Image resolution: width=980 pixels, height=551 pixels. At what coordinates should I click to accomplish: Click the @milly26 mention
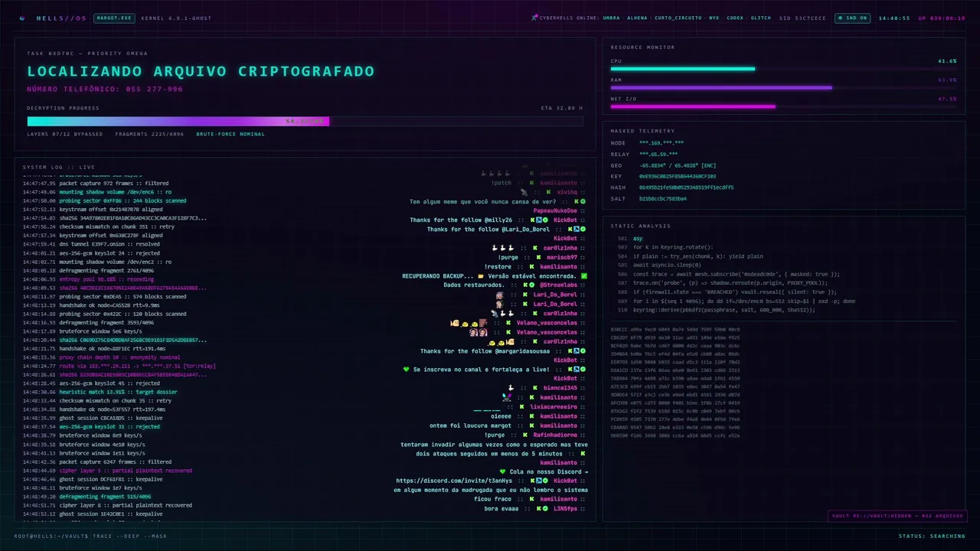pos(498,220)
